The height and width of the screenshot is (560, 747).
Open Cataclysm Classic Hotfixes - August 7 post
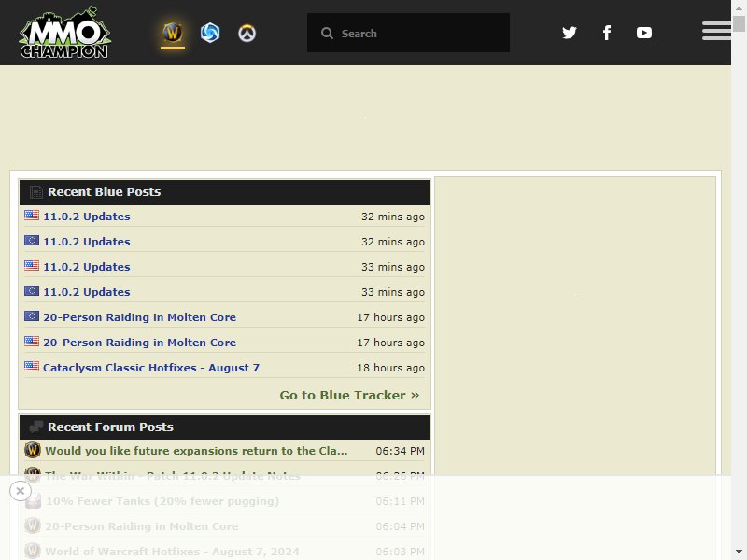coord(151,368)
